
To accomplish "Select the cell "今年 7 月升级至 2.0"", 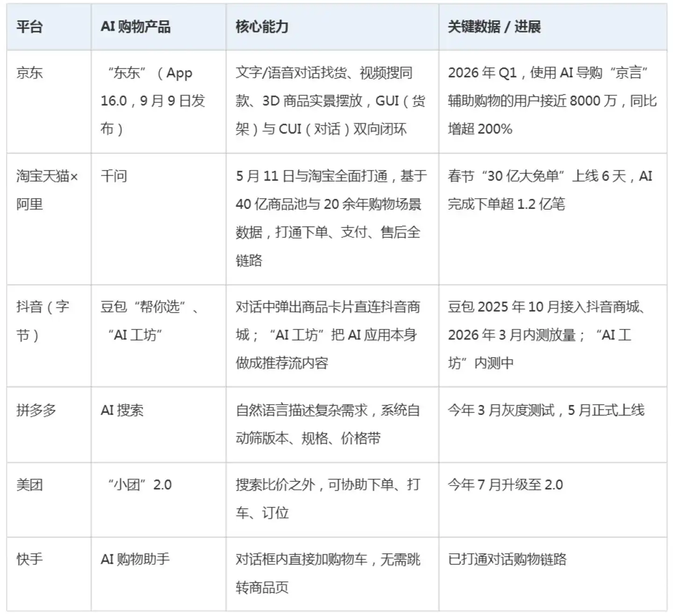I will coord(553,500).
